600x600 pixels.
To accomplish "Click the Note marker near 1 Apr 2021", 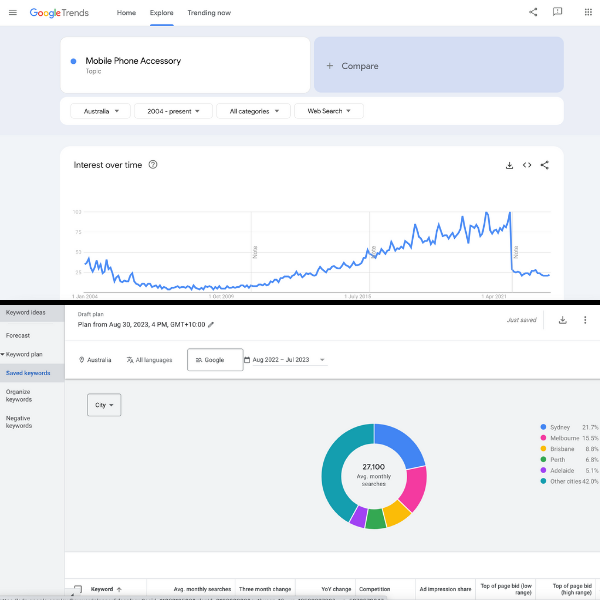I will (x=516, y=253).
